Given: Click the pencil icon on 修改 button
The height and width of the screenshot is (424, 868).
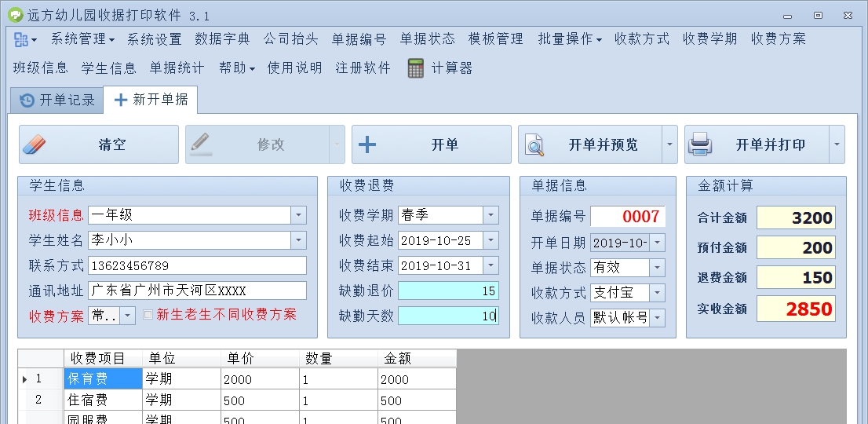Looking at the screenshot, I should 200,143.
